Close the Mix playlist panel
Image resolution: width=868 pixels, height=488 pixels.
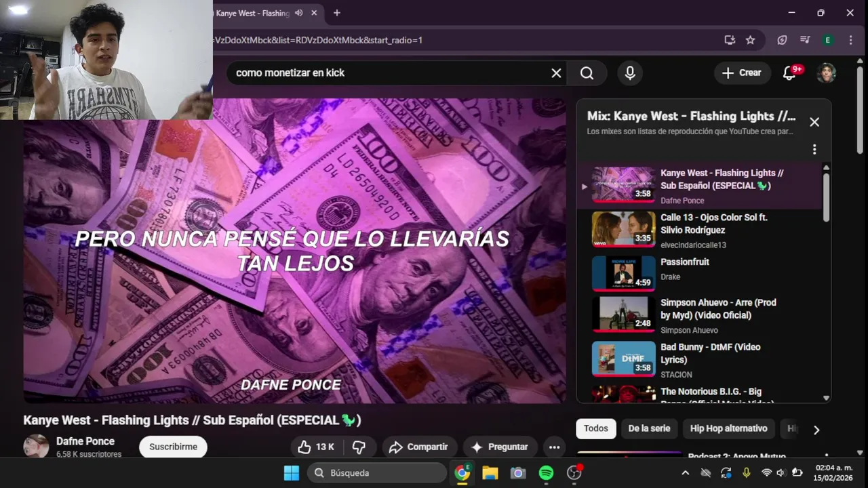coord(814,122)
